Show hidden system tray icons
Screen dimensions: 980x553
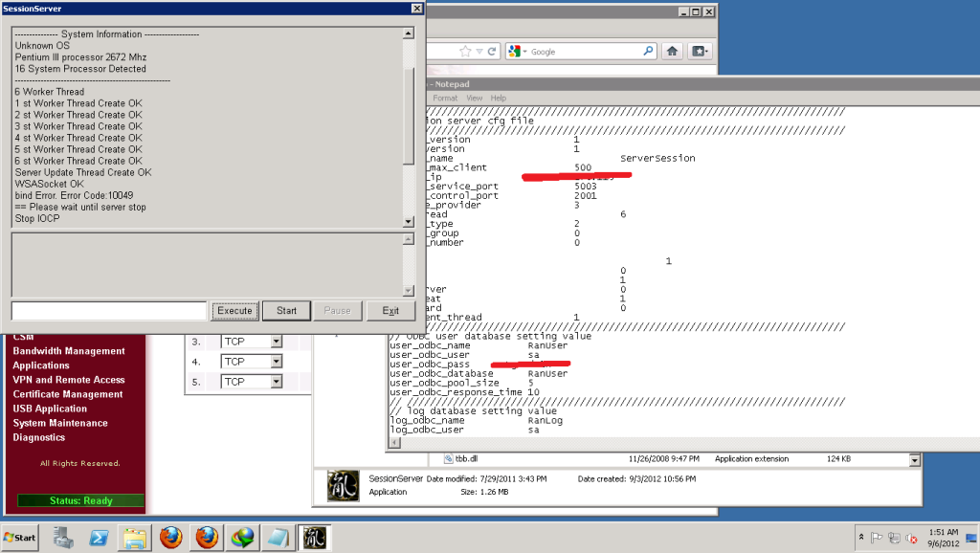point(861,538)
